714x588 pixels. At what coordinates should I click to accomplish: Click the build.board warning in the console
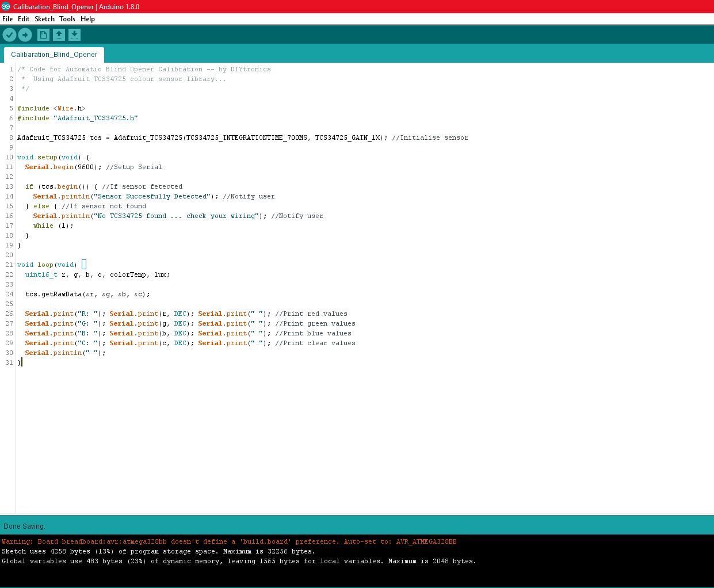(230, 541)
